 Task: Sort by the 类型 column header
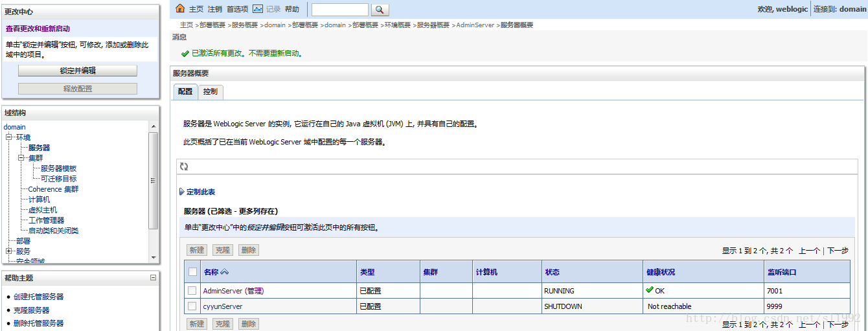tap(367, 272)
